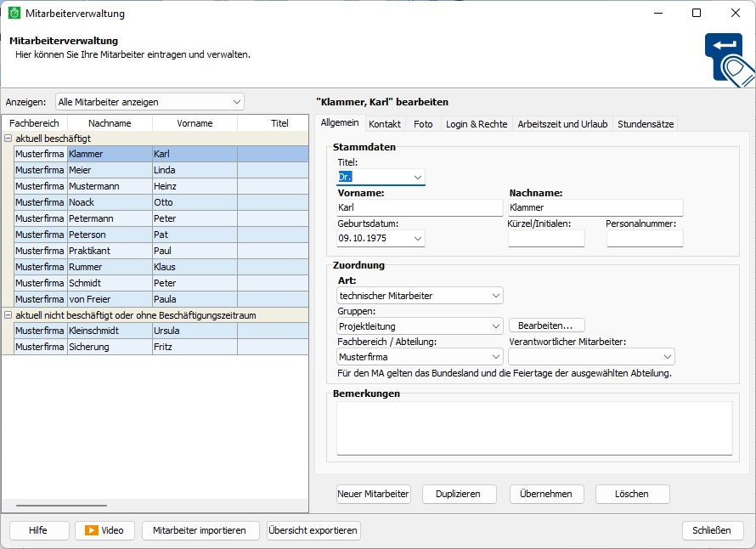Click the horizontal scrollbar under employee list
The width and height of the screenshot is (756, 549).
click(61, 506)
